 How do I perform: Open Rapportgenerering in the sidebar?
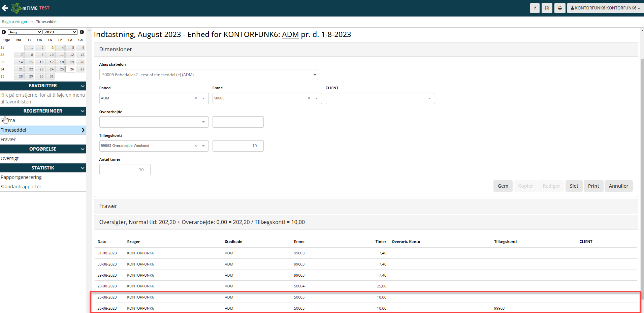[21, 177]
